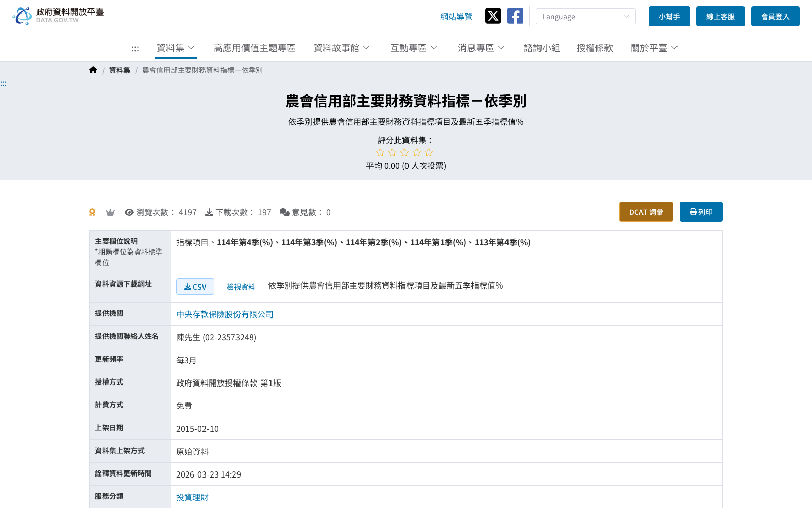Rate dataset with the second star
The height and width of the screenshot is (508, 812).
tap(392, 153)
